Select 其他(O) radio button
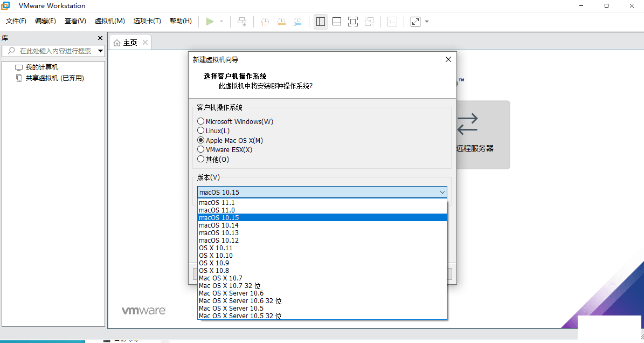The width and height of the screenshot is (644, 343). 201,159
